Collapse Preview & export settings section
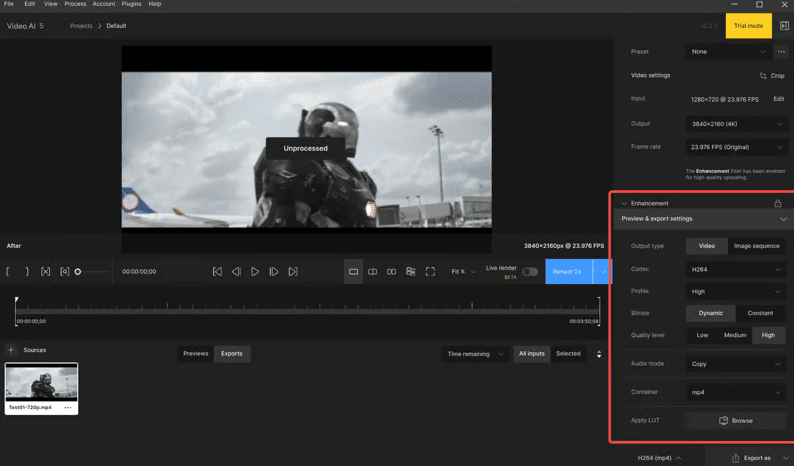The width and height of the screenshot is (794, 466). [x=783, y=219]
